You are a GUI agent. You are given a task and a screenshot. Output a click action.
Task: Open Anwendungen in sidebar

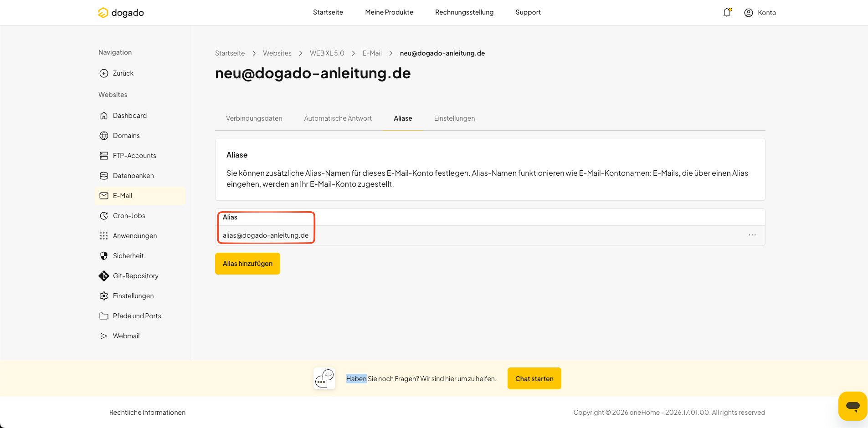pos(135,236)
